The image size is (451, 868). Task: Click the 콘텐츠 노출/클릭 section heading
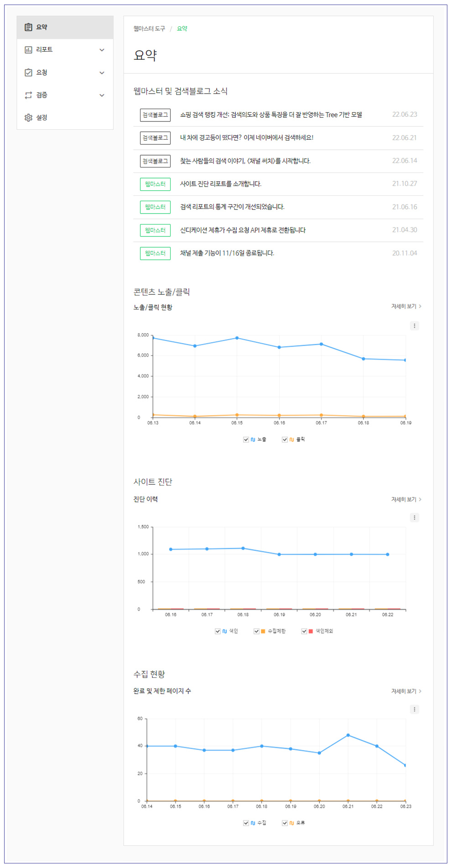point(161,292)
